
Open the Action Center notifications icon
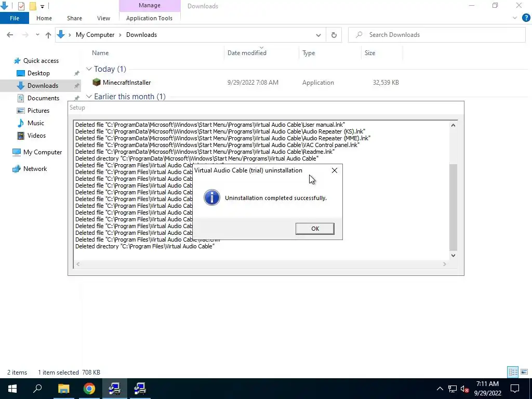515,389
